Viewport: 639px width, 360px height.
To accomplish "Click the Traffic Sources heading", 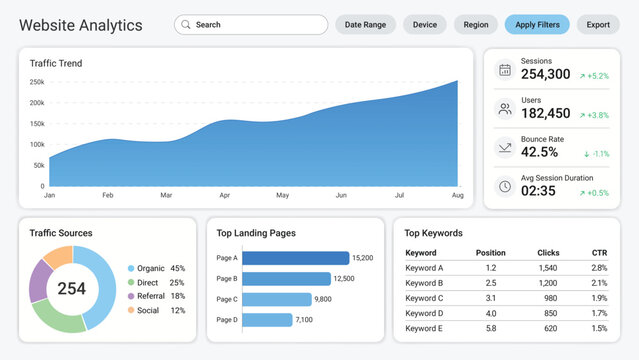I will 61,233.
